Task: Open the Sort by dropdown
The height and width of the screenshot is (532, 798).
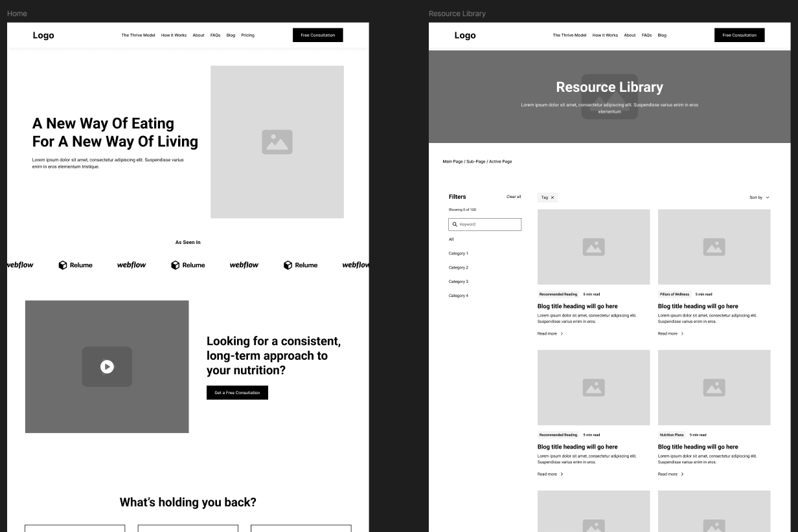Action: pos(760,197)
